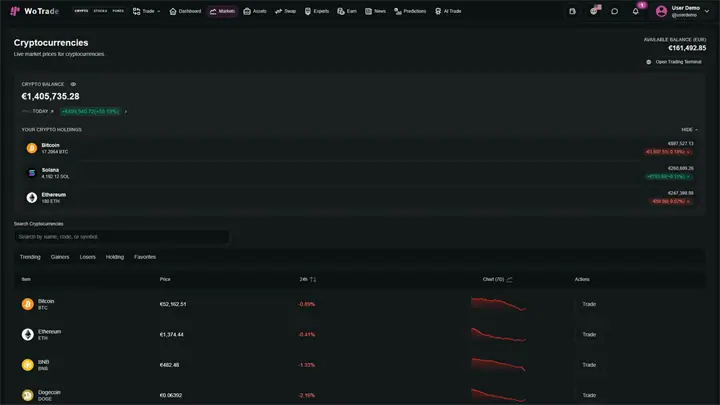Open the Bitcoin 7D sparkline chart

pos(498,304)
